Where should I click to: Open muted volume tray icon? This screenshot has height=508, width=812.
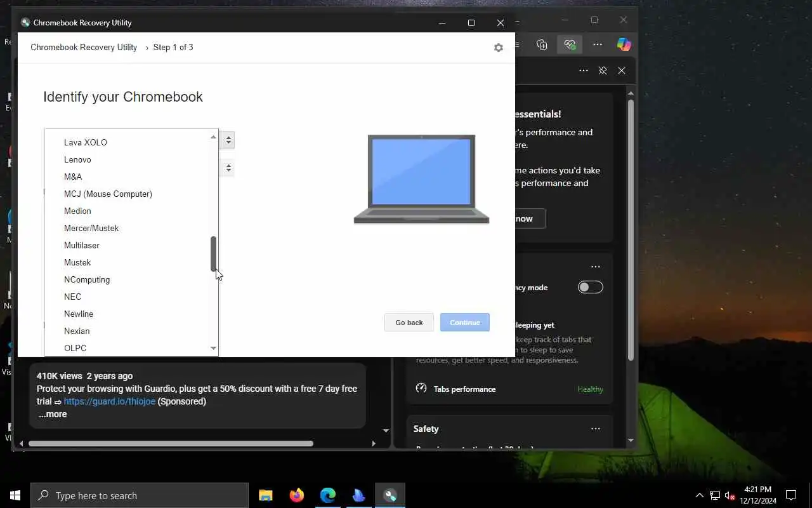pyautogui.click(x=730, y=495)
